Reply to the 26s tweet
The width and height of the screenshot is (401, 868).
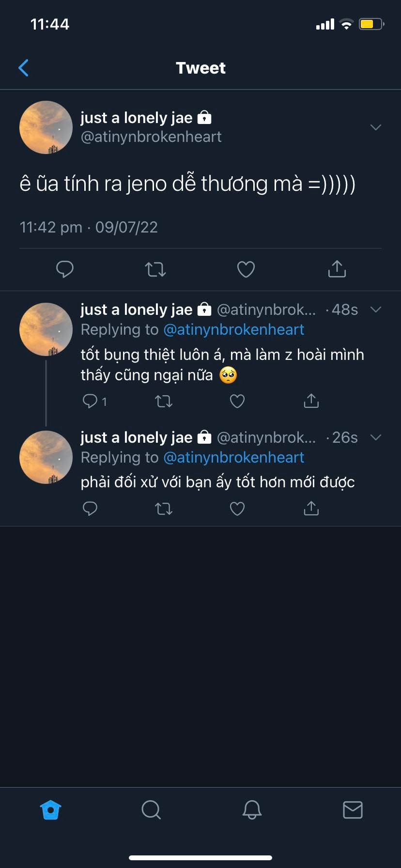tap(90, 509)
